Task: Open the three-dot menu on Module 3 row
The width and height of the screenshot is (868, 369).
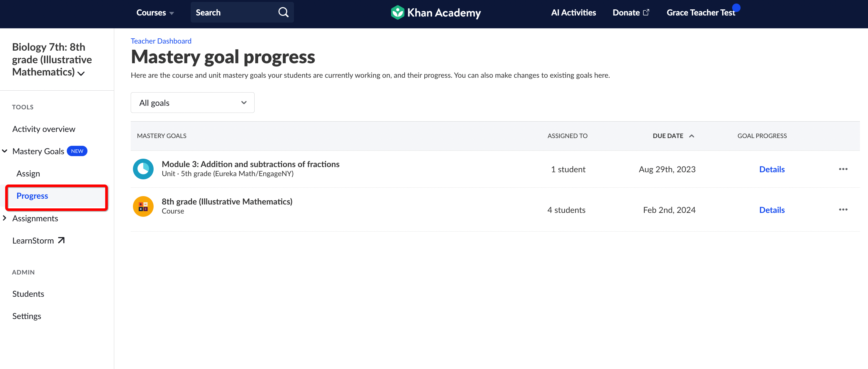Action: click(x=843, y=169)
